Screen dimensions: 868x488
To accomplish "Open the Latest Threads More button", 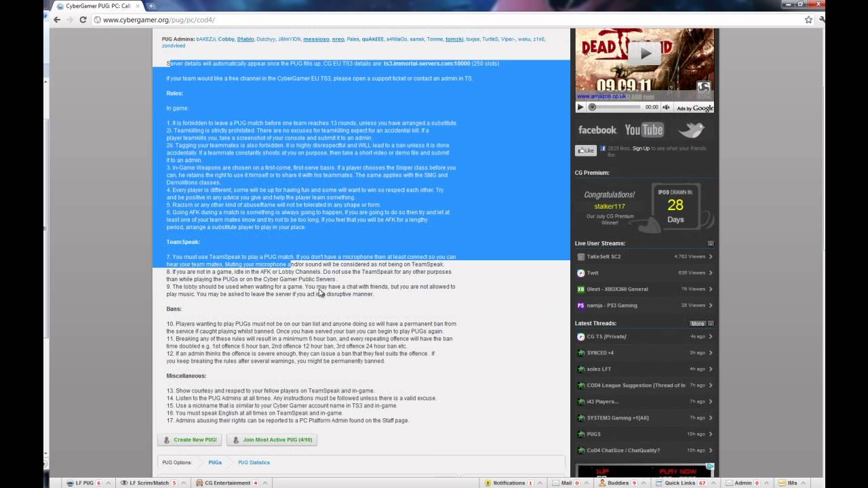I will click(x=697, y=323).
